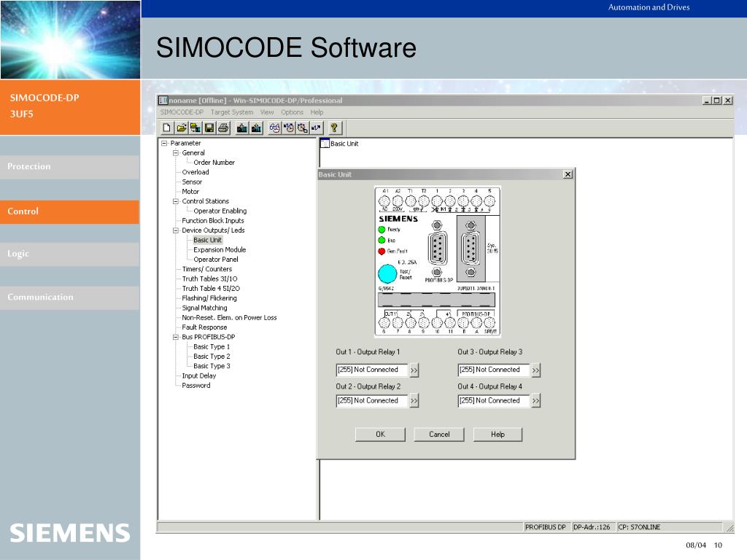747x560 pixels.
Task: Open the View menu
Action: [x=267, y=112]
